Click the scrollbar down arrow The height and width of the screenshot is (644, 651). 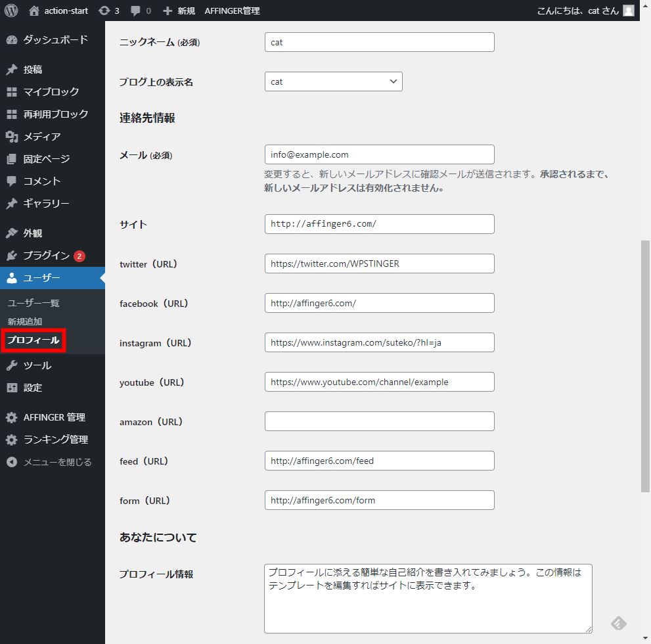645,639
